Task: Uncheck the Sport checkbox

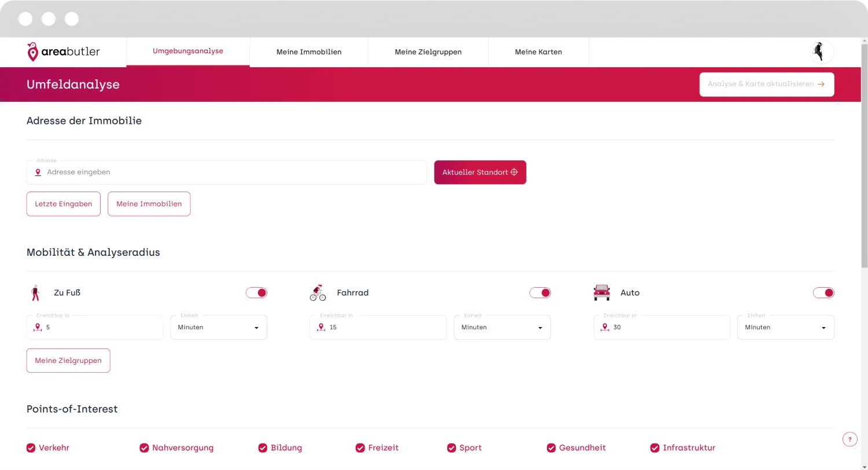Action: point(452,448)
